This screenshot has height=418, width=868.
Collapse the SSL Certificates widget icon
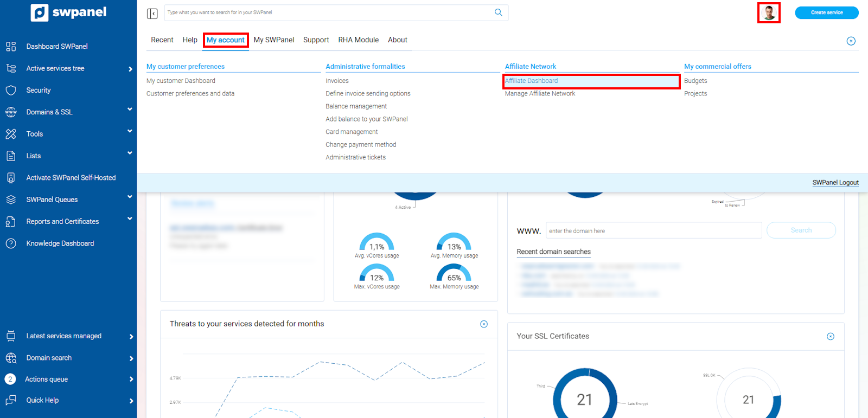830,337
